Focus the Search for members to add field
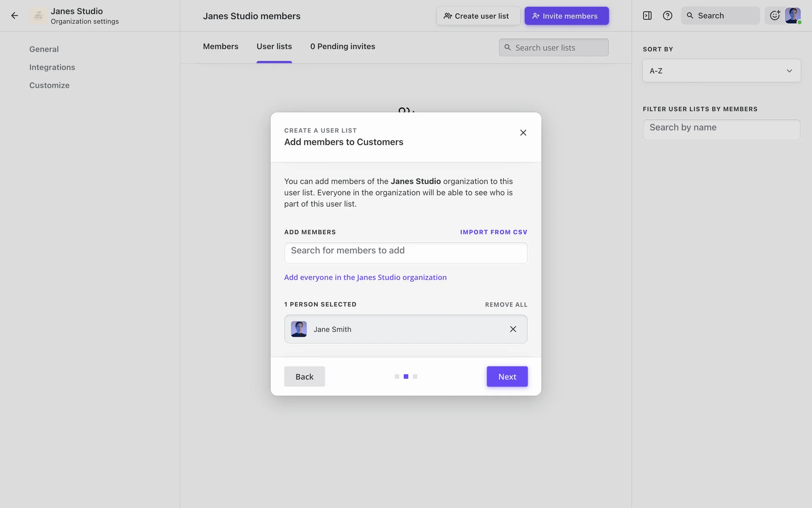This screenshot has width=812, height=508. tap(406, 252)
